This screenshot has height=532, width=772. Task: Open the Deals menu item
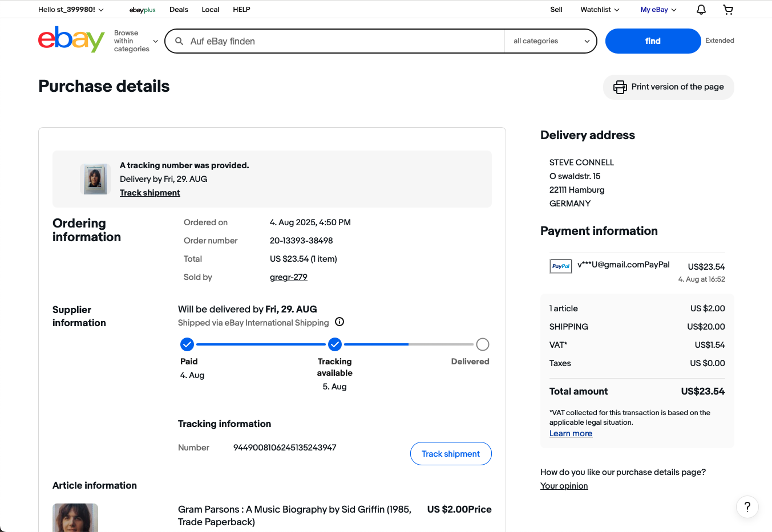coord(179,10)
